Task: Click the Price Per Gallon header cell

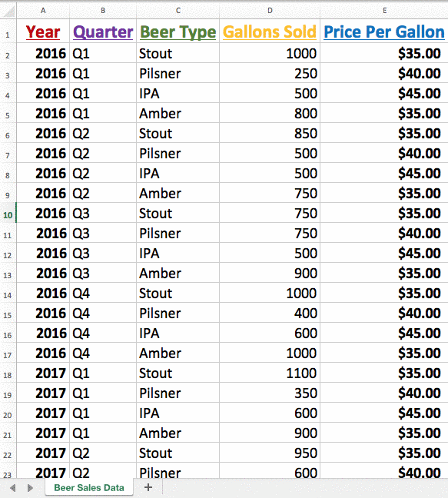Action: coord(384,32)
